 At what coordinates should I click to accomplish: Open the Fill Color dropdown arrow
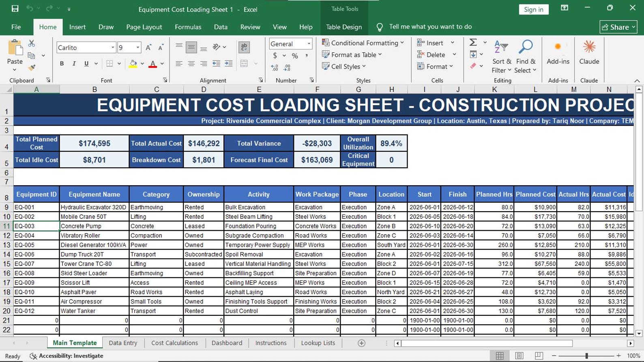click(x=142, y=64)
